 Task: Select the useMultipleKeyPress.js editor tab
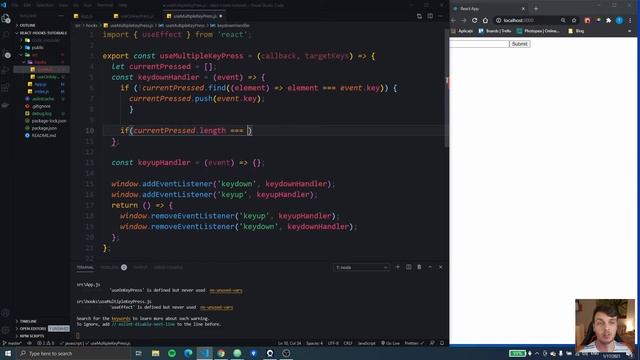point(194,16)
